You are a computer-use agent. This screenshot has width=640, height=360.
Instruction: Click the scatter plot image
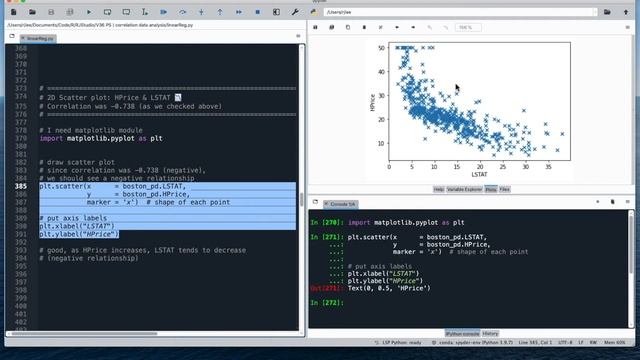469,109
